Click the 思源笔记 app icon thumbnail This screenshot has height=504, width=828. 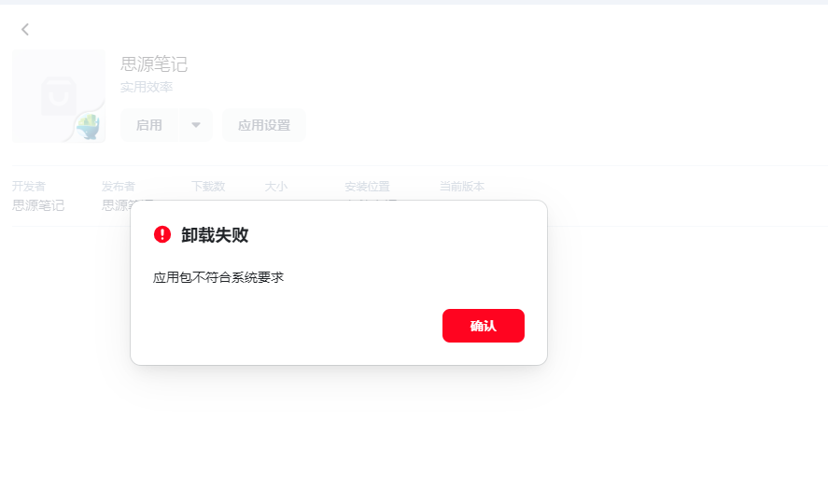[59, 96]
